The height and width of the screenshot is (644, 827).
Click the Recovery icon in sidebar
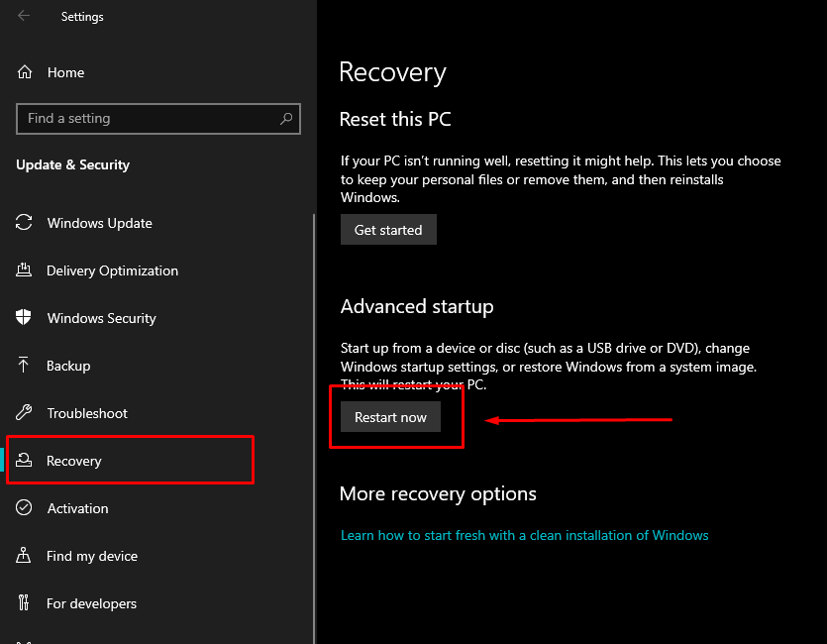(x=24, y=460)
